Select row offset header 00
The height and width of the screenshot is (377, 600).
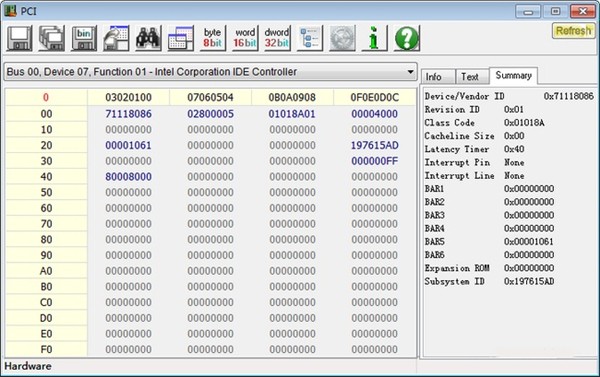coord(46,114)
